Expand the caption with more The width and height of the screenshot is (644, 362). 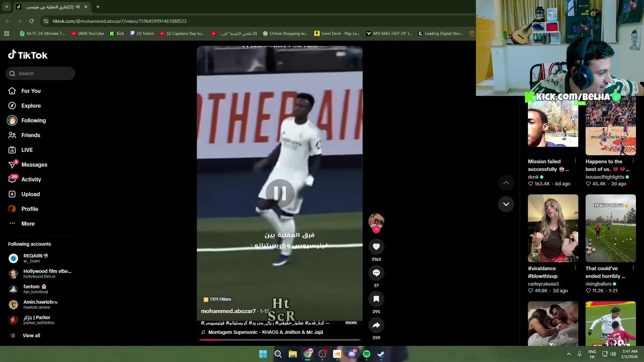tap(351, 323)
